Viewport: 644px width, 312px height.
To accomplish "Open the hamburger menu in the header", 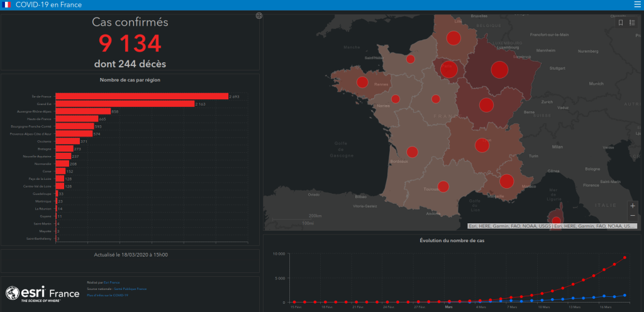I will [x=637, y=5].
